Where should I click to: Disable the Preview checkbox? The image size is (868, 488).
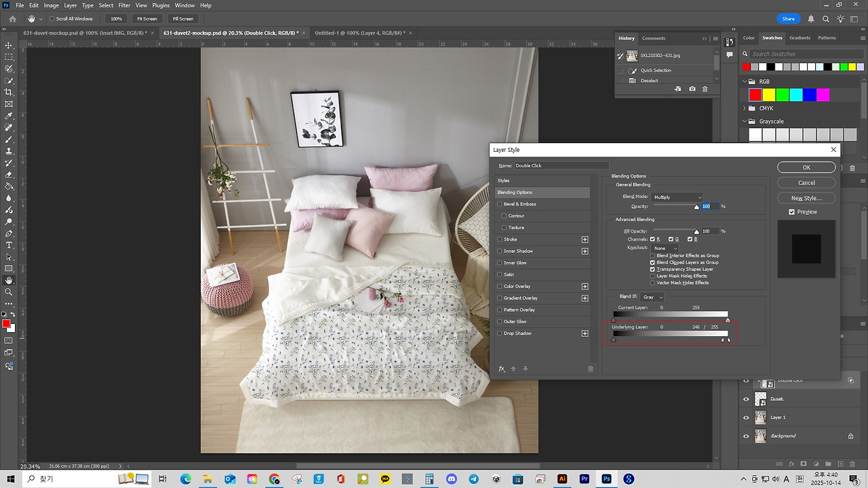791,211
